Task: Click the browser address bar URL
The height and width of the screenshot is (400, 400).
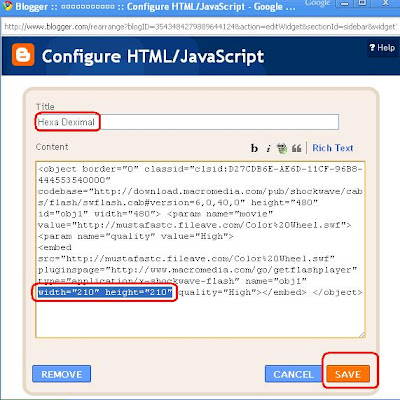Action: point(200,27)
